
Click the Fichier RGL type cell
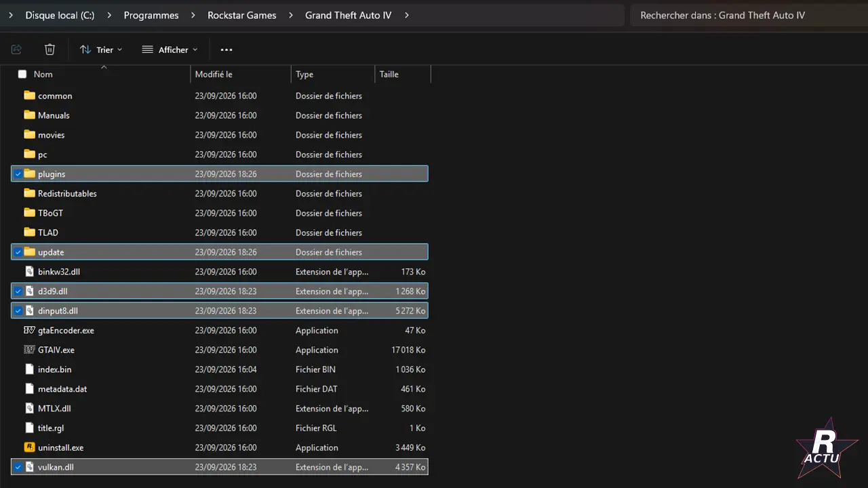pos(316,428)
